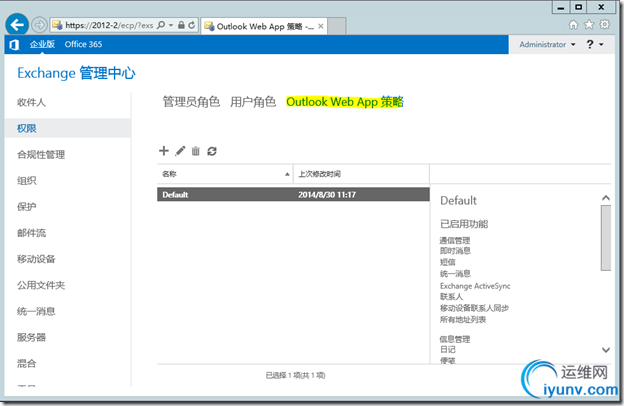Select the Default policy row
Viewport: 624px width, 406px height.
(x=293, y=195)
